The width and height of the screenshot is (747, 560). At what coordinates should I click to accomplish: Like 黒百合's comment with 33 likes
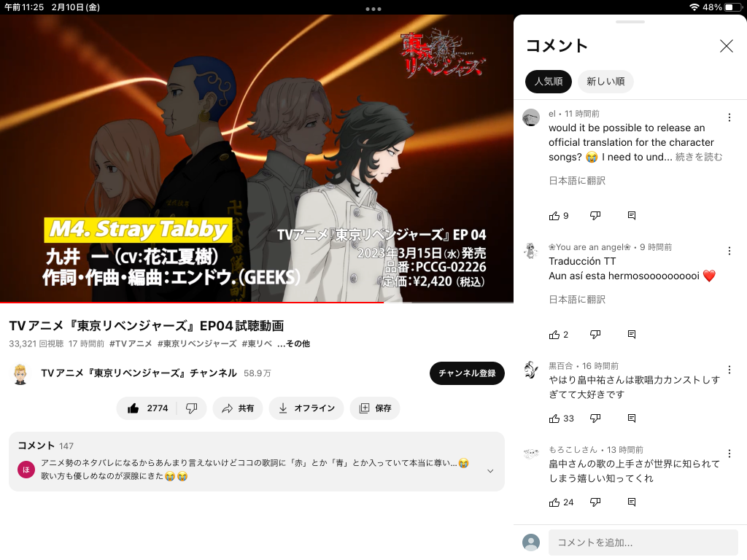coord(561,419)
